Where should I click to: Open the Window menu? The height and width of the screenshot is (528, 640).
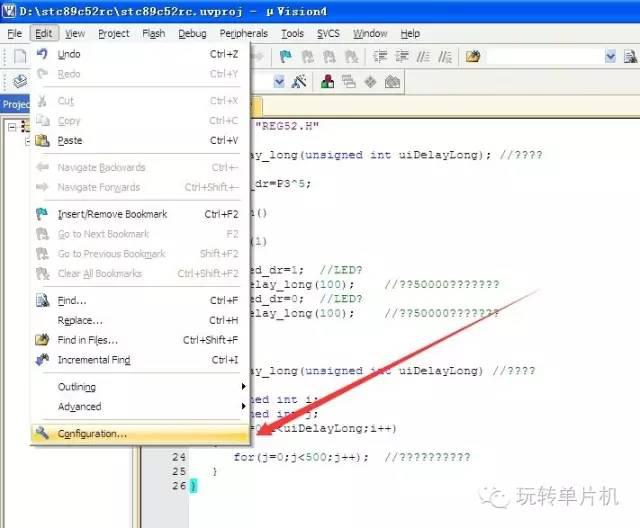tap(370, 33)
